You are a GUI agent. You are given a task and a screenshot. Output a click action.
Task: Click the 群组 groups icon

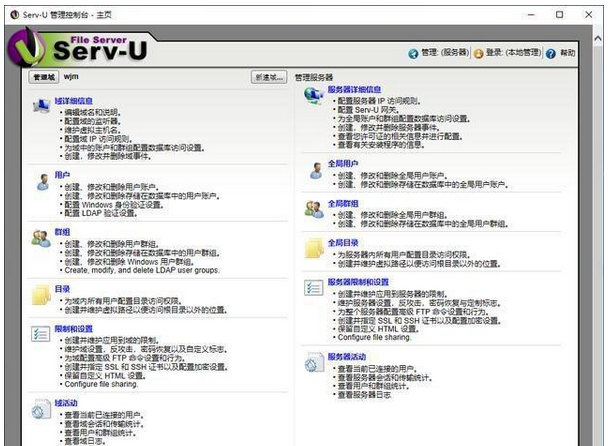(41, 238)
